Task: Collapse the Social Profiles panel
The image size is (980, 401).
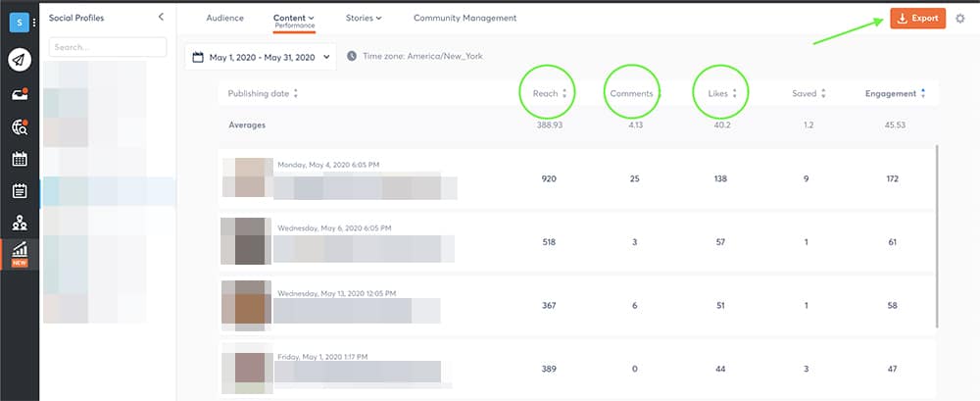Action: coord(161,18)
